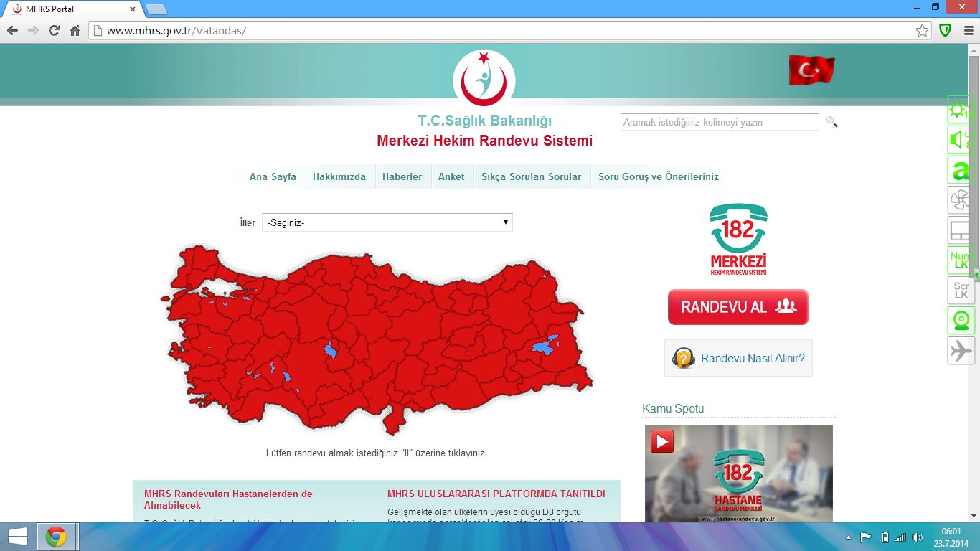The height and width of the screenshot is (551, 980).
Task: Reload the MHRS page
Action: pos(54,31)
